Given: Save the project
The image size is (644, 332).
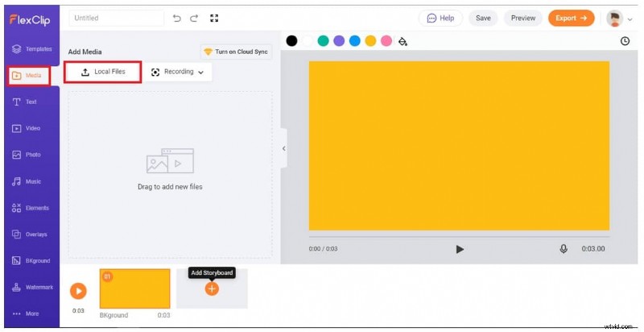Looking at the screenshot, I should point(483,18).
